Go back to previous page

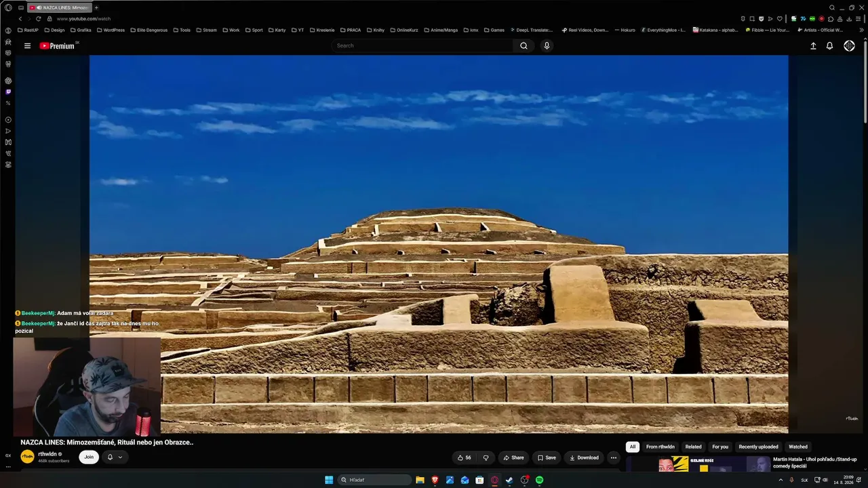click(x=20, y=19)
